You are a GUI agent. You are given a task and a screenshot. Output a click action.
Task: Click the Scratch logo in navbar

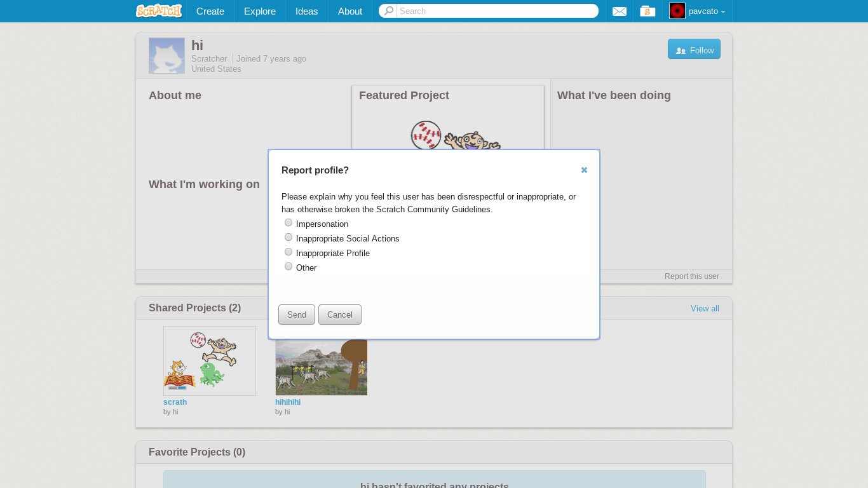tap(159, 11)
